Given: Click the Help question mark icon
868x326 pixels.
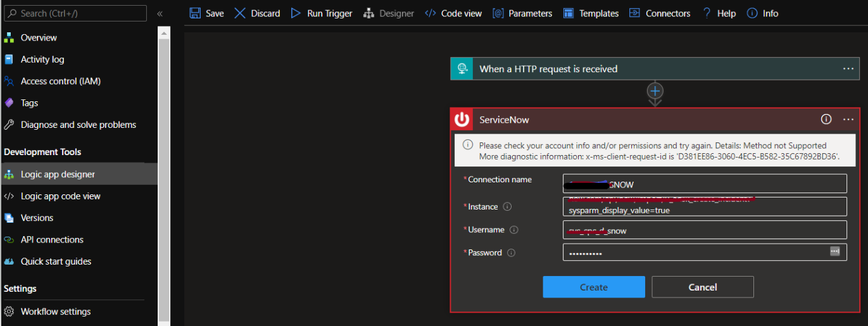Looking at the screenshot, I should [707, 13].
